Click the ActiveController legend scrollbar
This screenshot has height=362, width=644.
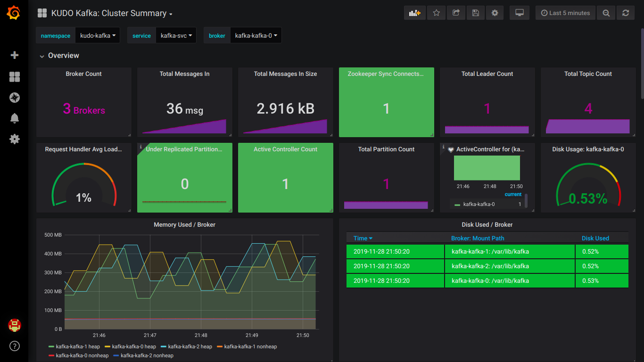coord(526,201)
